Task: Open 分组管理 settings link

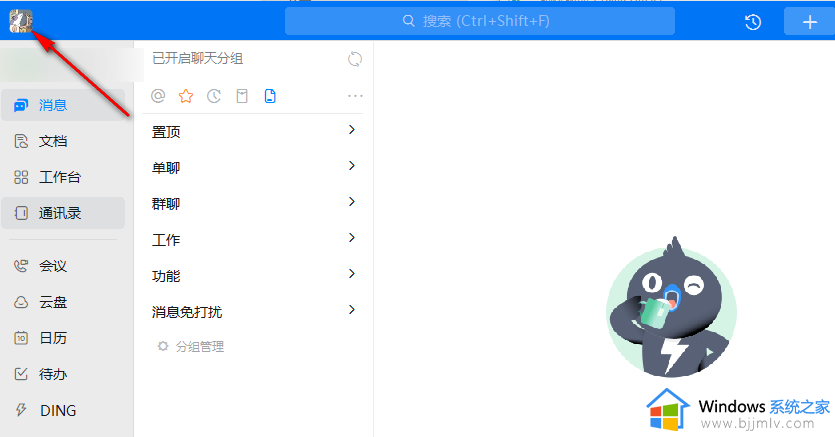Action: [x=191, y=347]
